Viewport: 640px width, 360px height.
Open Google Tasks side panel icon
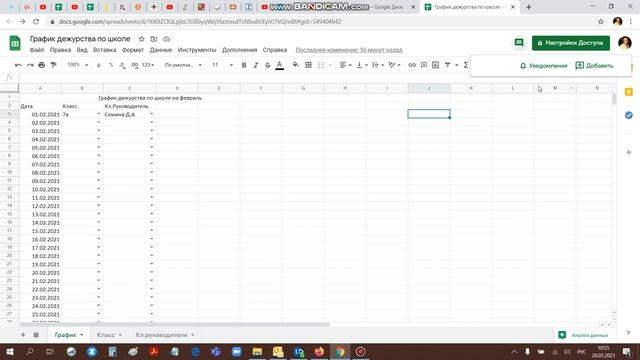coord(629,115)
